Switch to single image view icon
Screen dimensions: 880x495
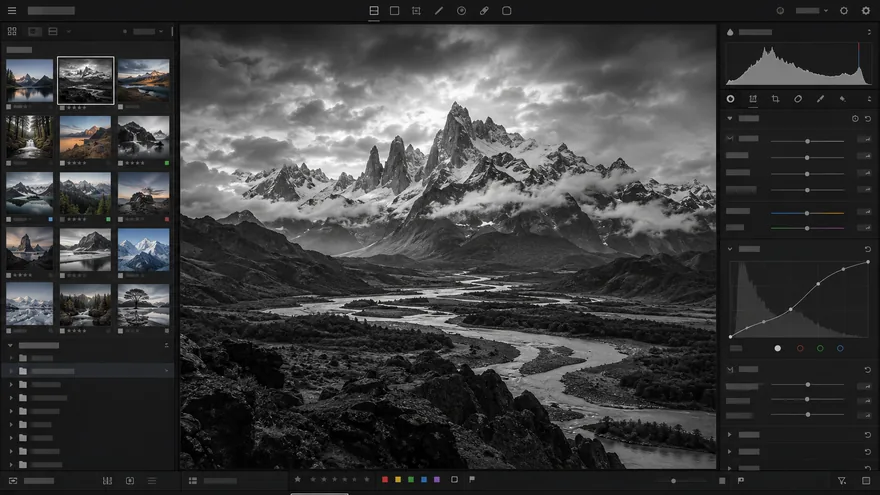(x=395, y=11)
